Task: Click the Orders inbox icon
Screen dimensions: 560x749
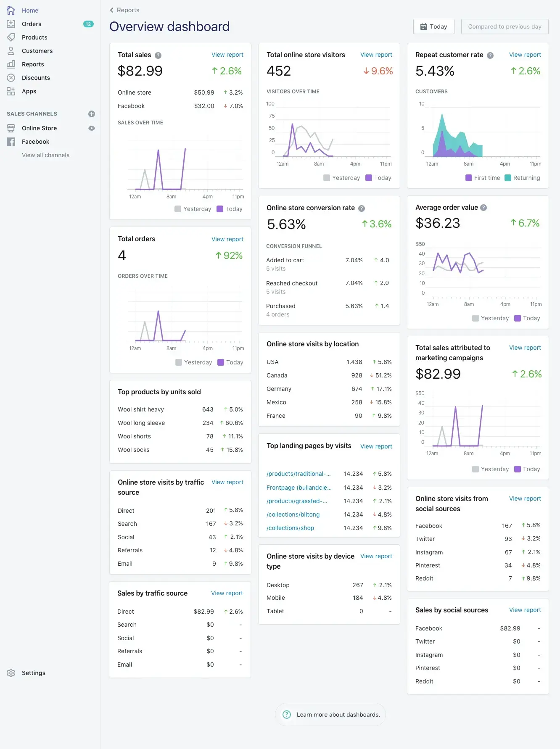Action: point(11,24)
